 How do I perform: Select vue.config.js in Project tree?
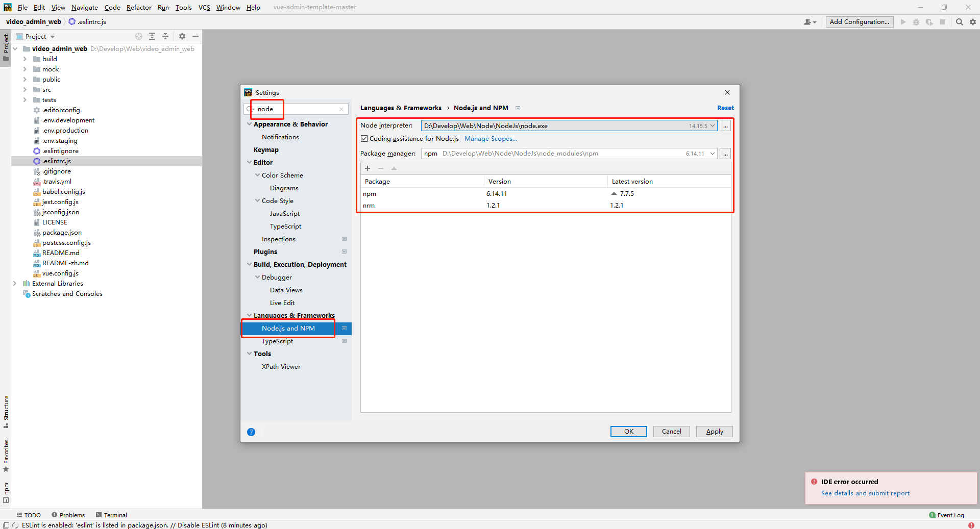click(x=60, y=273)
